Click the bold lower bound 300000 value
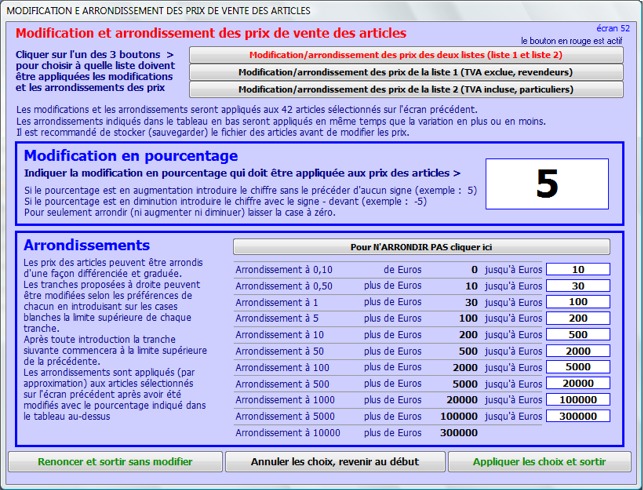The image size is (643, 490). (458, 433)
